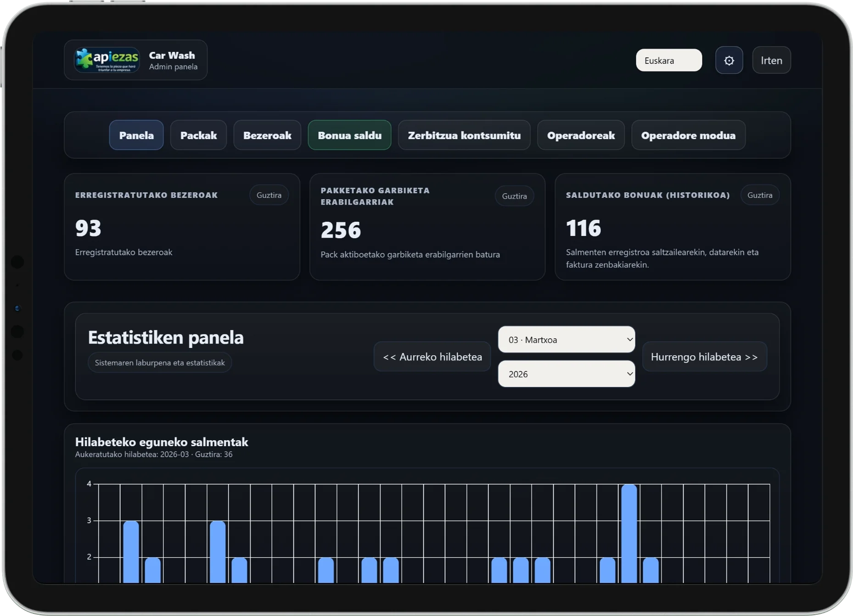Toggle theme with the sun icon
The image size is (853, 616).
[729, 60]
